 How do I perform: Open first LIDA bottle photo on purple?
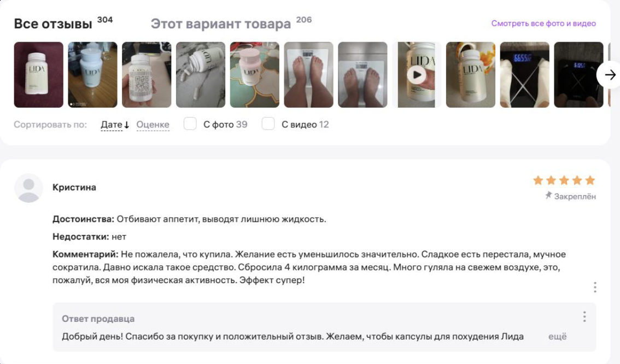(x=38, y=75)
